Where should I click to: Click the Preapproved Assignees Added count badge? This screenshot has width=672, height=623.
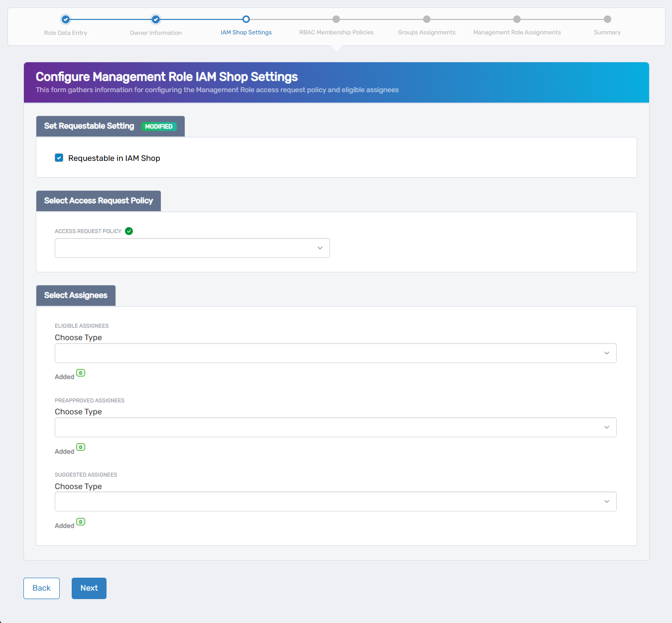click(81, 447)
